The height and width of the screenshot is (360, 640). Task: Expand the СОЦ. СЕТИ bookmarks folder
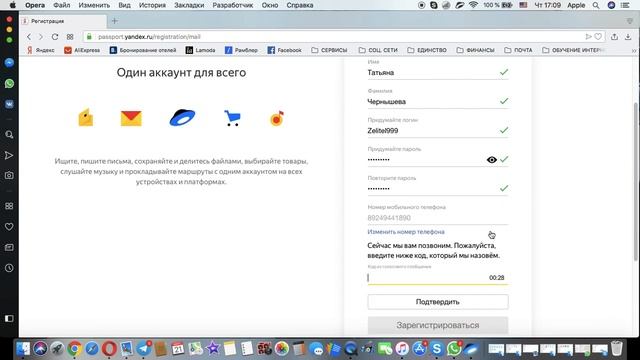click(x=378, y=50)
